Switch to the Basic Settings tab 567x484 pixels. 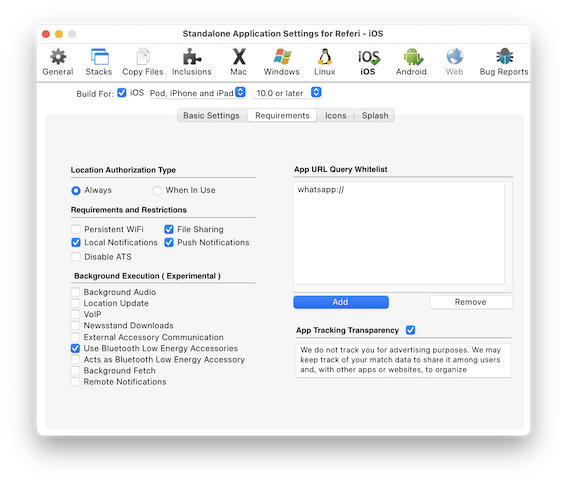(x=211, y=115)
